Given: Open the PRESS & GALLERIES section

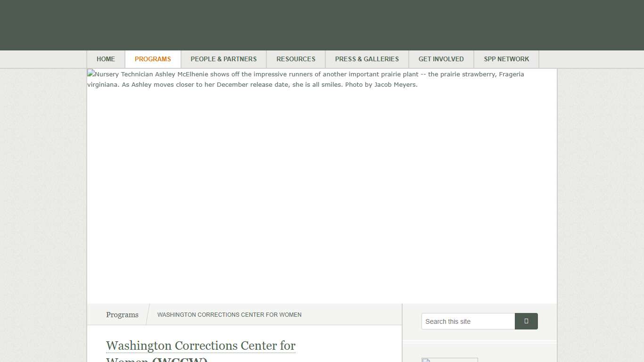Looking at the screenshot, I should [367, 59].
